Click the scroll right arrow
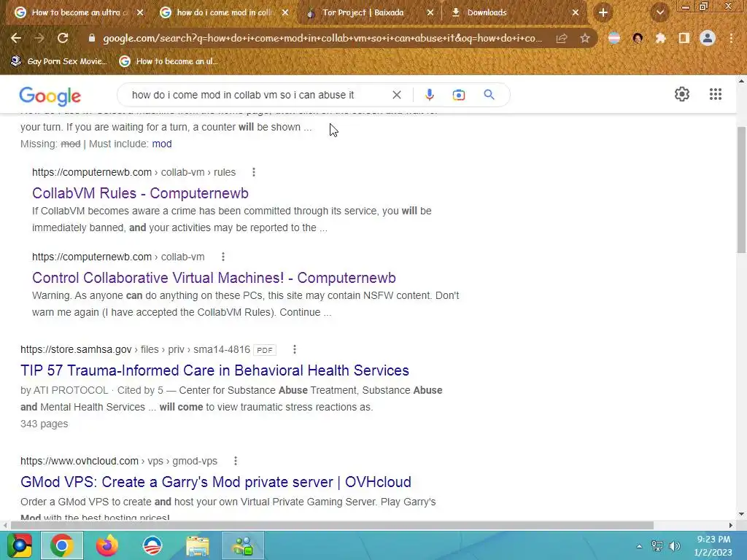Screen dimensions: 747x560 click(x=730, y=525)
